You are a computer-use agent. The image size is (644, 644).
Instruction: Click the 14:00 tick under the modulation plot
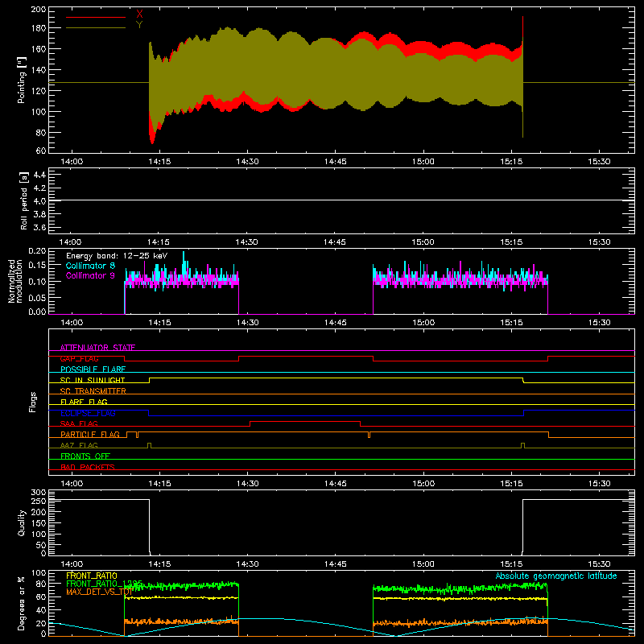coord(72,323)
